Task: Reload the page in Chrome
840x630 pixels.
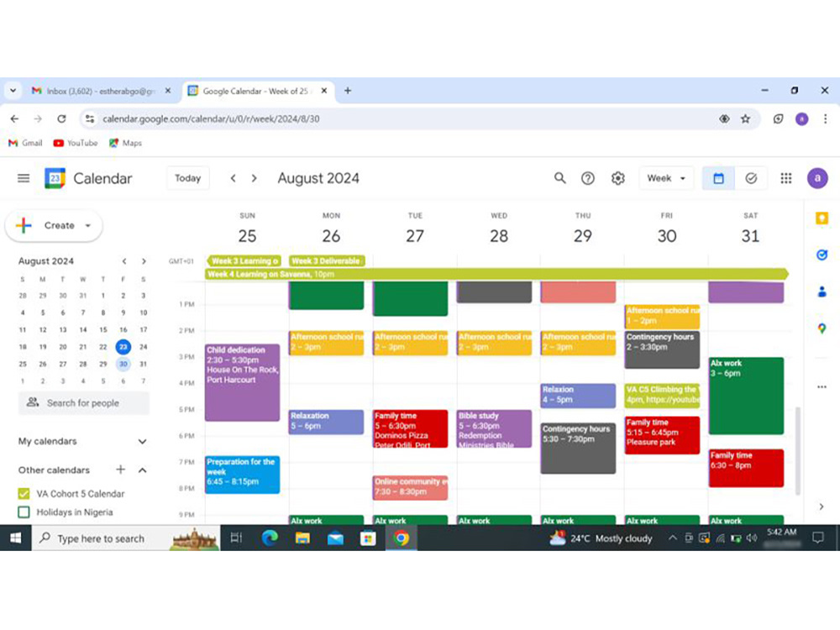Action: 61,119
